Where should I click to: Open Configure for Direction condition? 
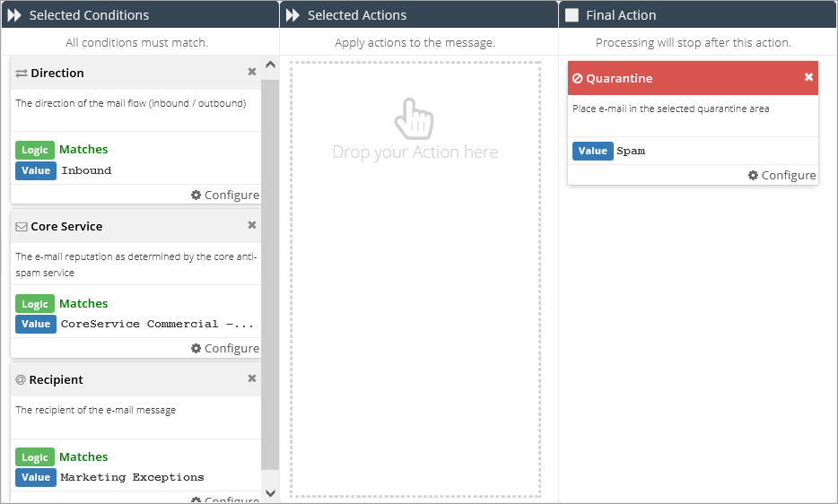225,195
